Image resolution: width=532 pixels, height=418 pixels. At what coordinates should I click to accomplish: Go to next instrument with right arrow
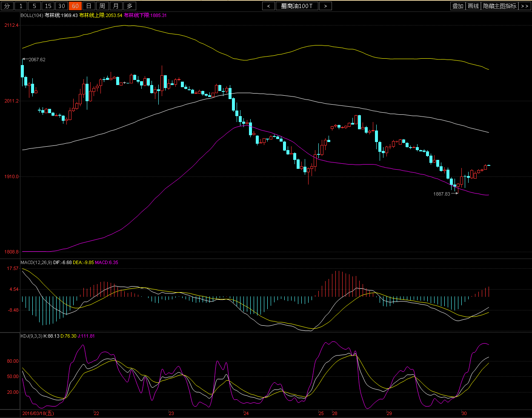326,6
